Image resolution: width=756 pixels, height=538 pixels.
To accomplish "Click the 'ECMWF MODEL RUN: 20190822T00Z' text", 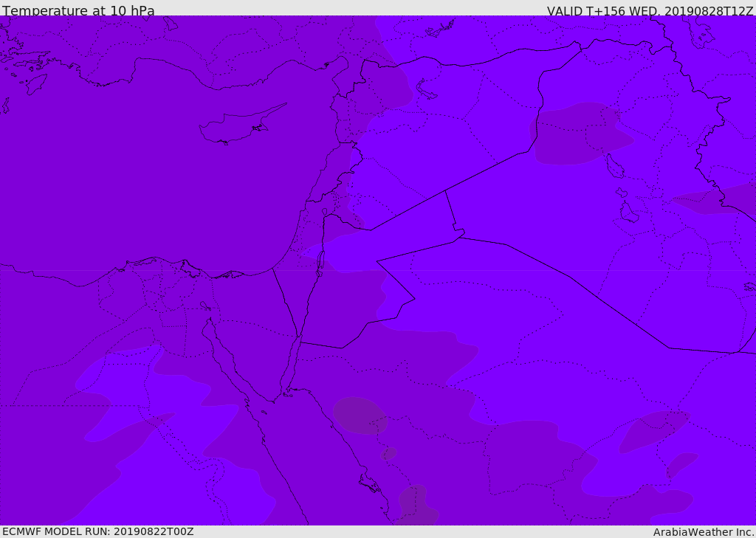I will (x=98, y=531).
